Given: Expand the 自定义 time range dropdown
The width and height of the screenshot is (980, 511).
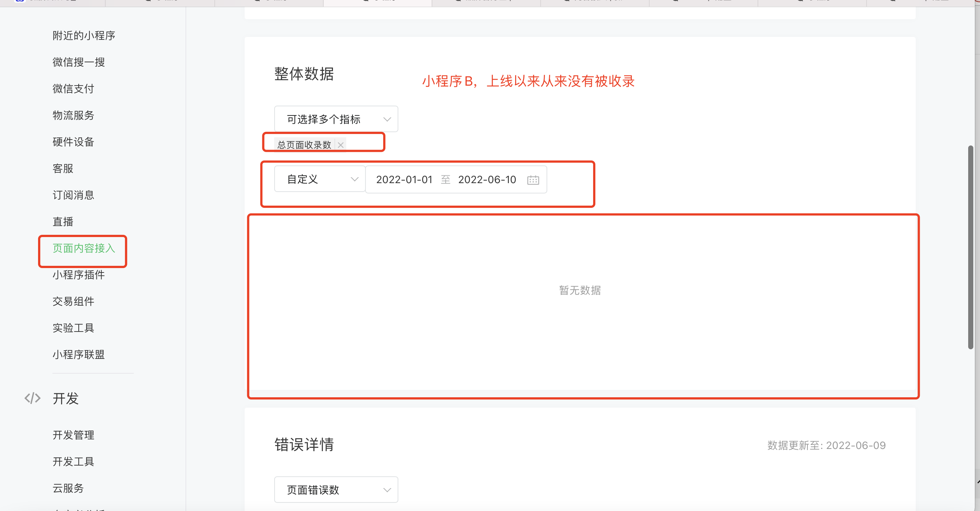Looking at the screenshot, I should click(320, 179).
